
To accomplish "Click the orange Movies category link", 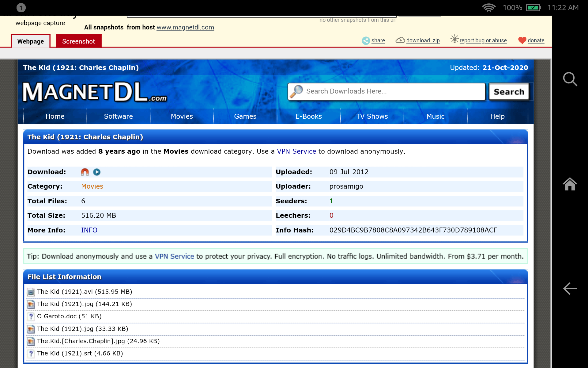I will point(92,186).
